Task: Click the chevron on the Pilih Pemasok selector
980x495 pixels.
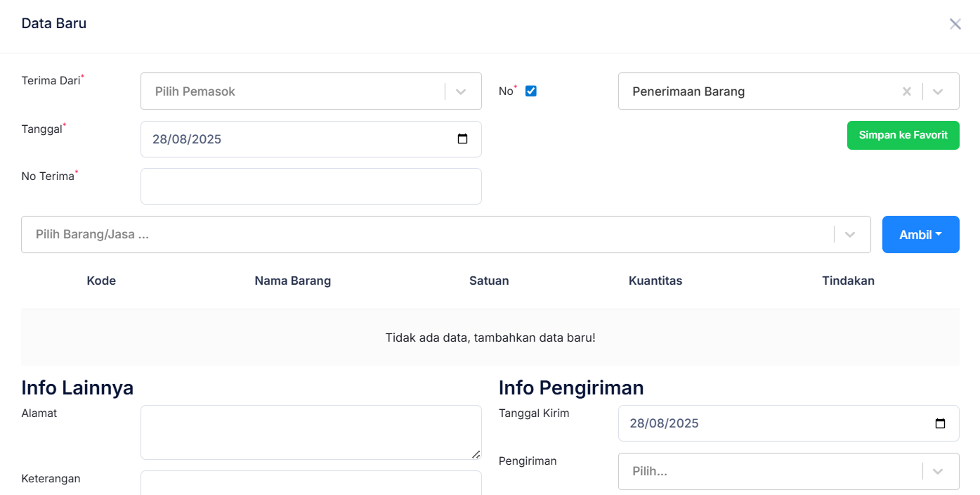Action: click(x=462, y=91)
